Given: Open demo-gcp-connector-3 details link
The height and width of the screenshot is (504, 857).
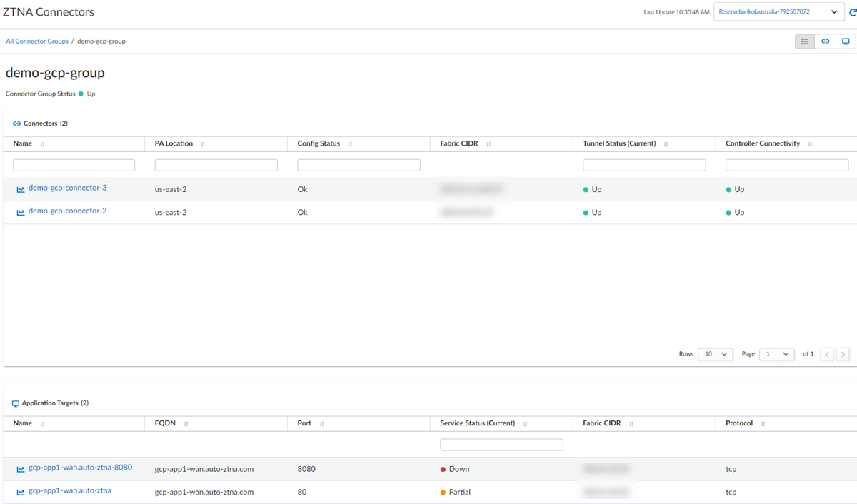Looking at the screenshot, I should coord(67,188).
